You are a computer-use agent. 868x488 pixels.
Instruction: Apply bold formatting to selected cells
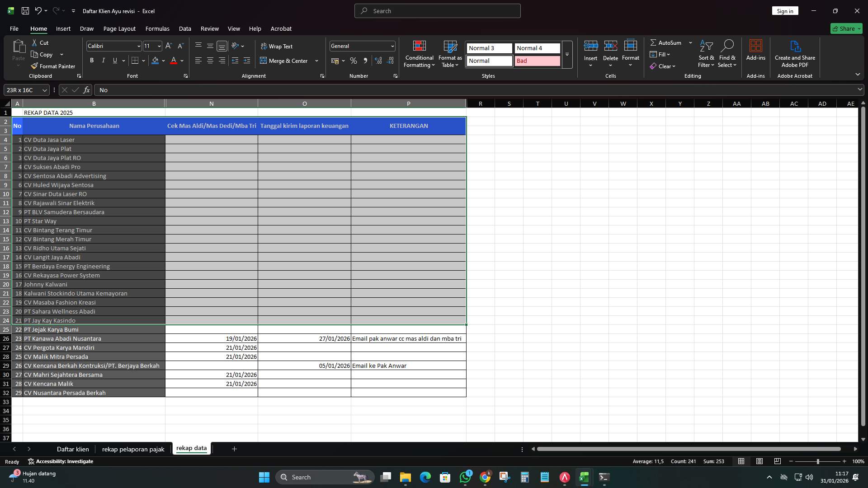[91, 60]
